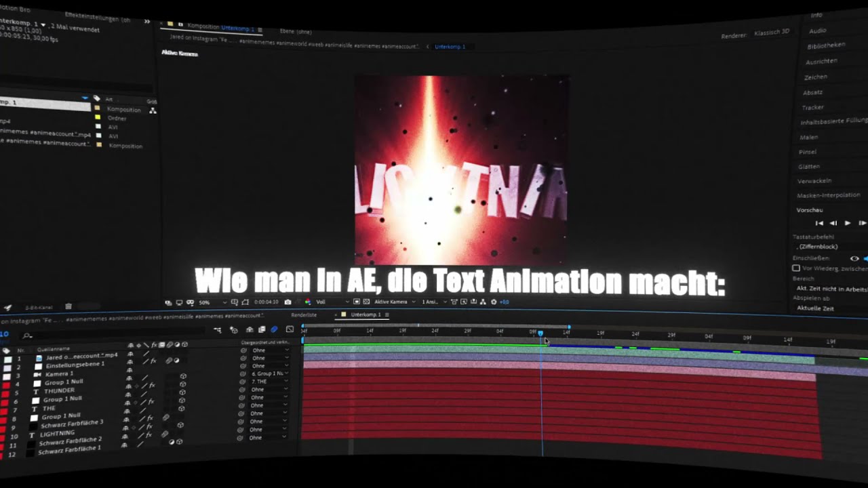868x488 pixels.
Task: Click the first frame preview button
Action: [x=819, y=223]
